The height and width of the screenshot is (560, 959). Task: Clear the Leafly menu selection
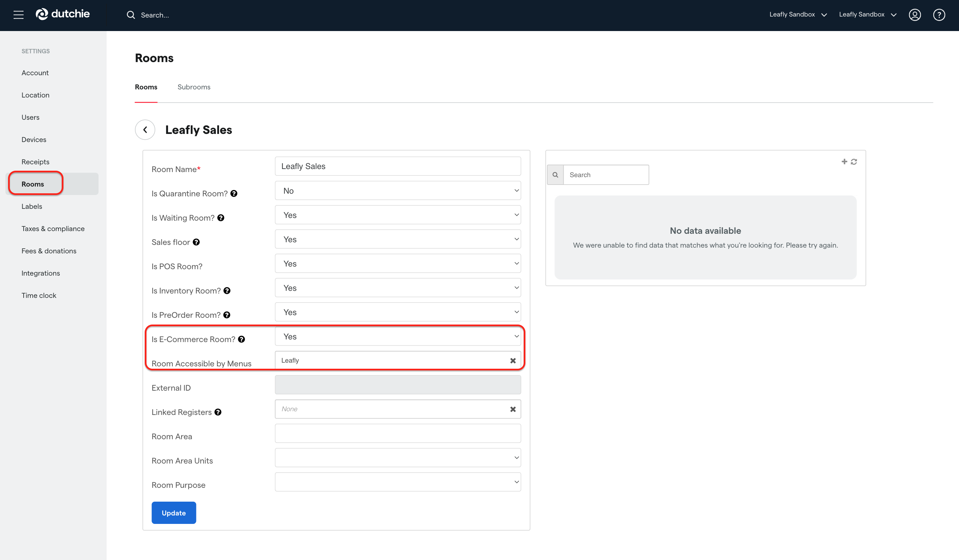pos(513,361)
